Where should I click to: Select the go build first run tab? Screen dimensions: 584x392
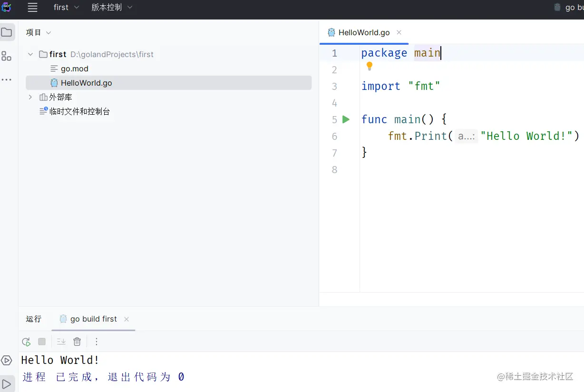93,319
